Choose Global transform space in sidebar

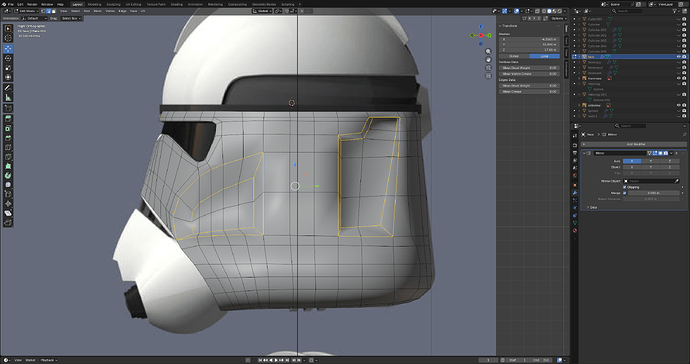pyautogui.click(x=514, y=56)
